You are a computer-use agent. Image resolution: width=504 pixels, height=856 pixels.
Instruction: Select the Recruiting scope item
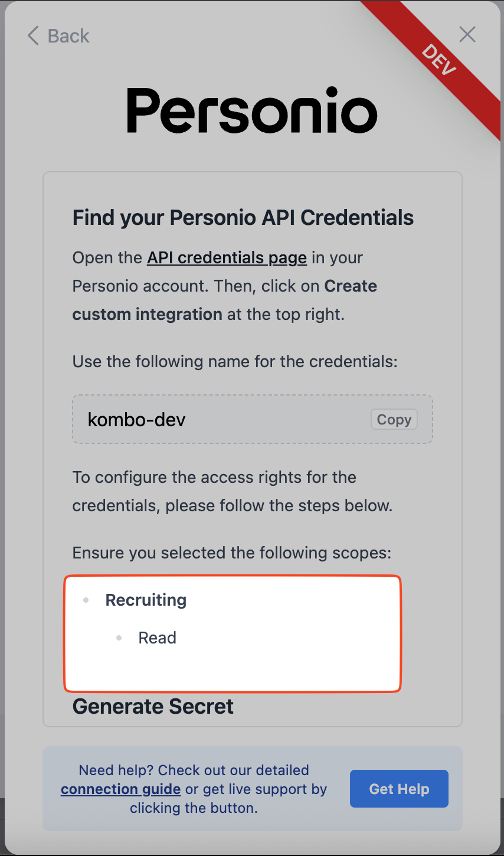pos(146,600)
